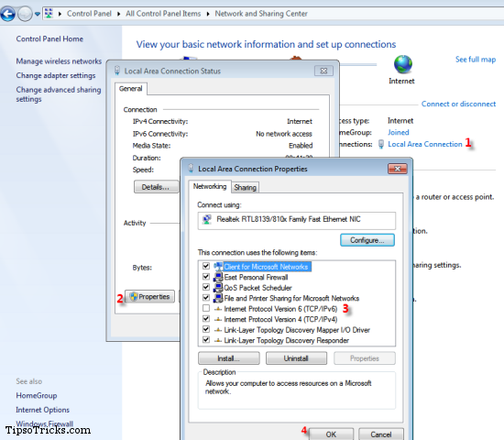Click Topology Discovery Responder protocol icon

218,340
